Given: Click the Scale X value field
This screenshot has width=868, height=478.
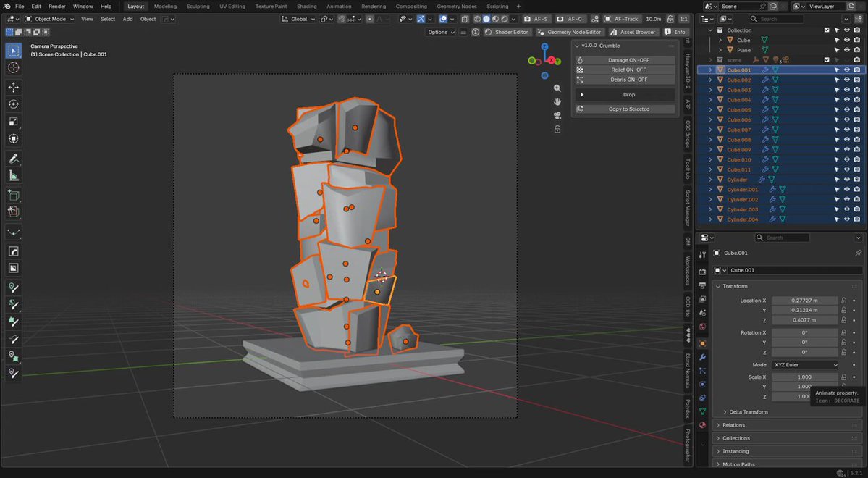Looking at the screenshot, I should pyautogui.click(x=805, y=377).
